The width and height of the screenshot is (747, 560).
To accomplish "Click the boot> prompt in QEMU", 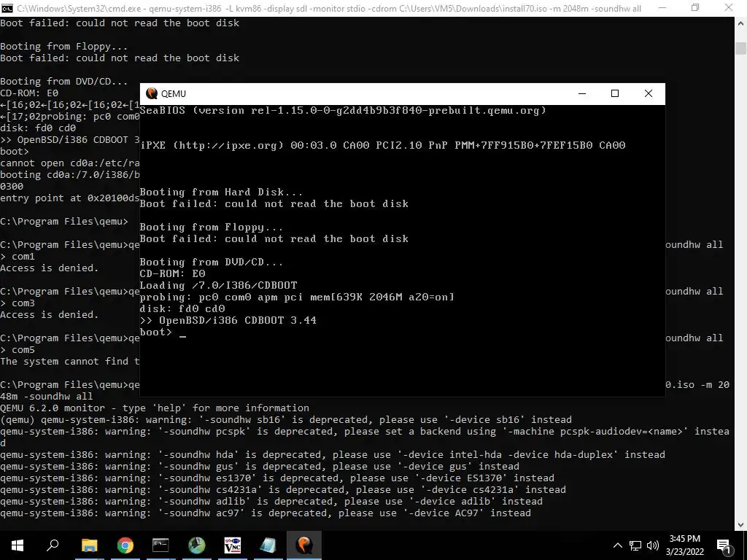I will click(x=156, y=332).
